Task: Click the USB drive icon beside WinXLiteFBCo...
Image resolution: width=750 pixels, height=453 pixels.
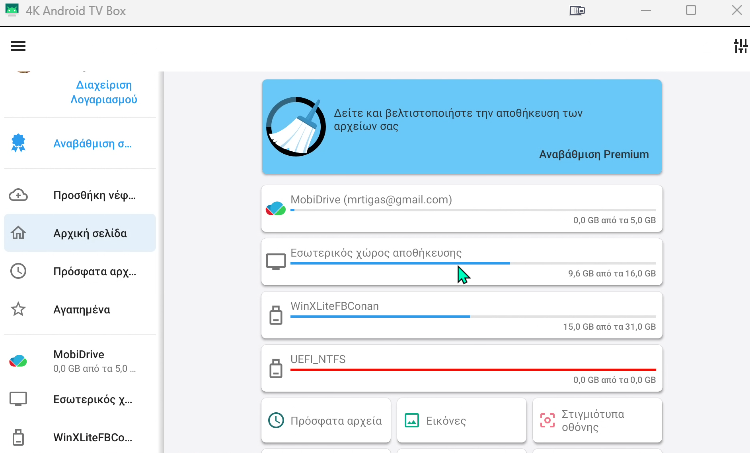Action: click(18, 437)
